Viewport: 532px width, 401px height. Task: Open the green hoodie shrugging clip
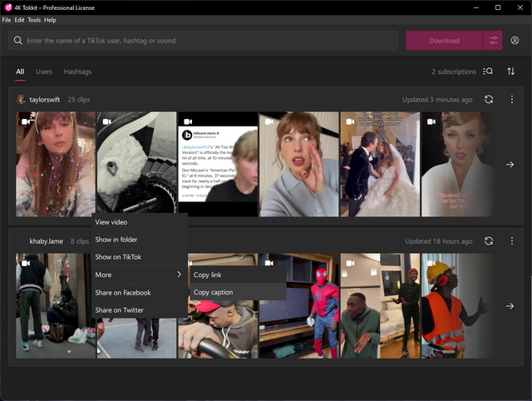[380, 305]
